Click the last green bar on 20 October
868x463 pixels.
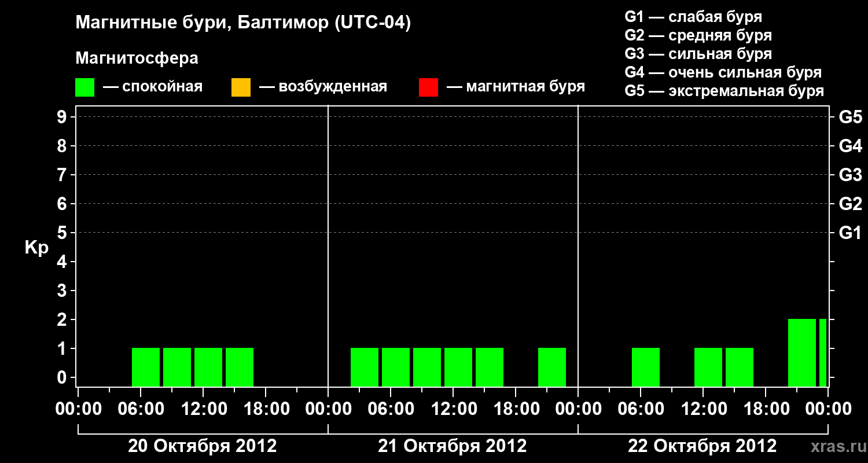click(x=240, y=367)
